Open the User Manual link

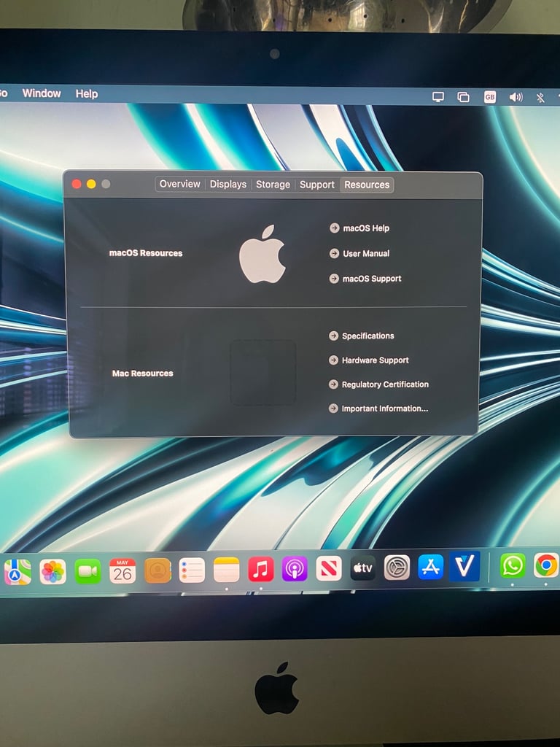pyautogui.click(x=366, y=253)
